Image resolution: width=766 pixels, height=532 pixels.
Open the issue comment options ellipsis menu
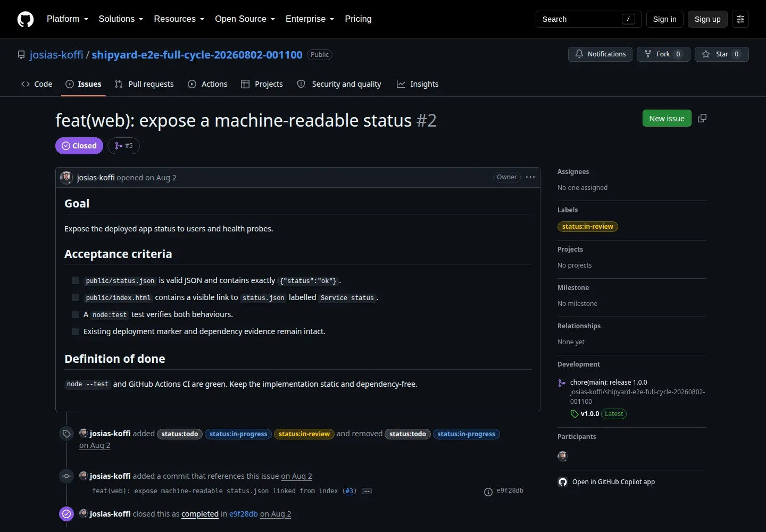tap(530, 177)
